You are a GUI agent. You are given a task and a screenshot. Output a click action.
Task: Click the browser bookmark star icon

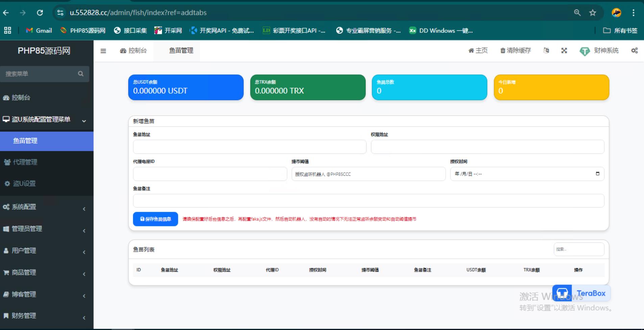pos(593,13)
